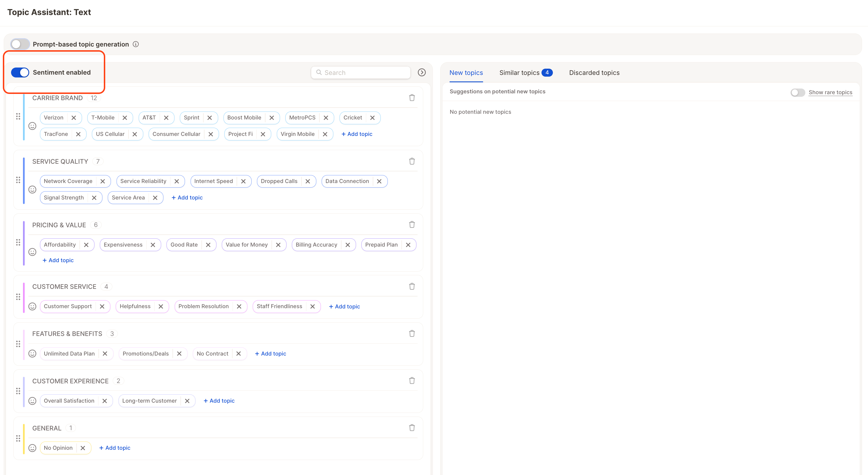This screenshot has height=475, width=868.
Task: Click the sentiment smiley for SERVICE QUALITY
Action: (32, 190)
